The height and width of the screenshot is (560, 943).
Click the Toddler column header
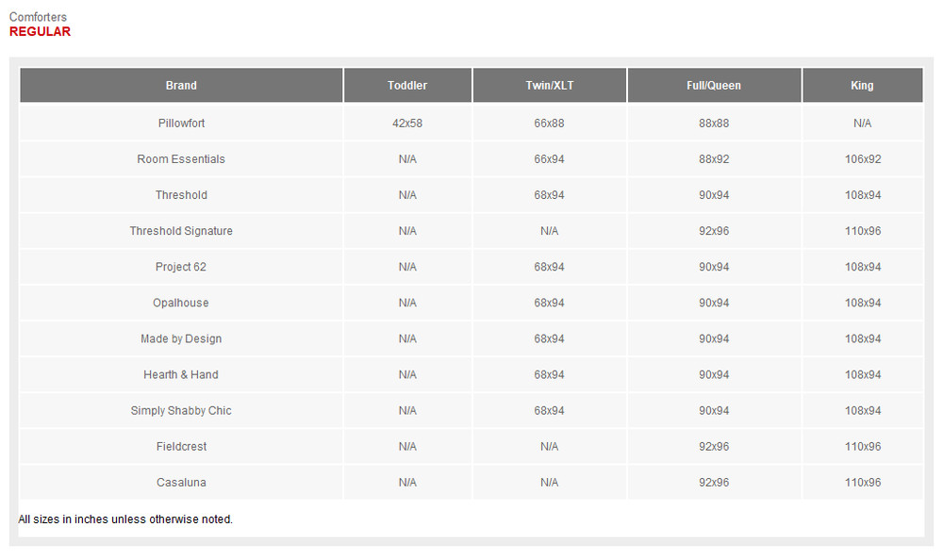click(x=407, y=85)
